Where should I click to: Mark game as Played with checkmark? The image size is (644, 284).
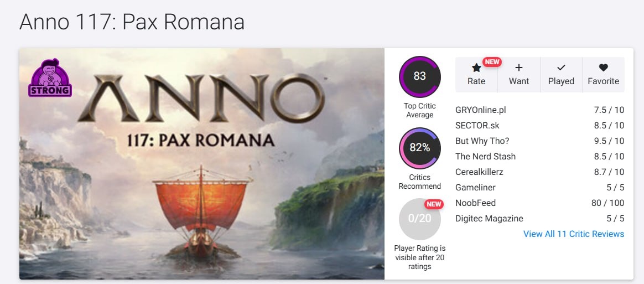[x=561, y=68]
